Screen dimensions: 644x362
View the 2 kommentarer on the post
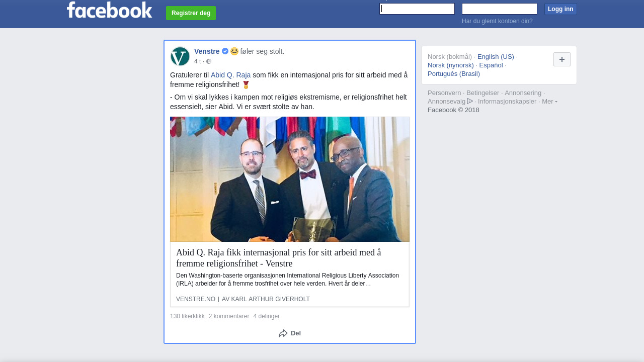pyautogui.click(x=229, y=316)
